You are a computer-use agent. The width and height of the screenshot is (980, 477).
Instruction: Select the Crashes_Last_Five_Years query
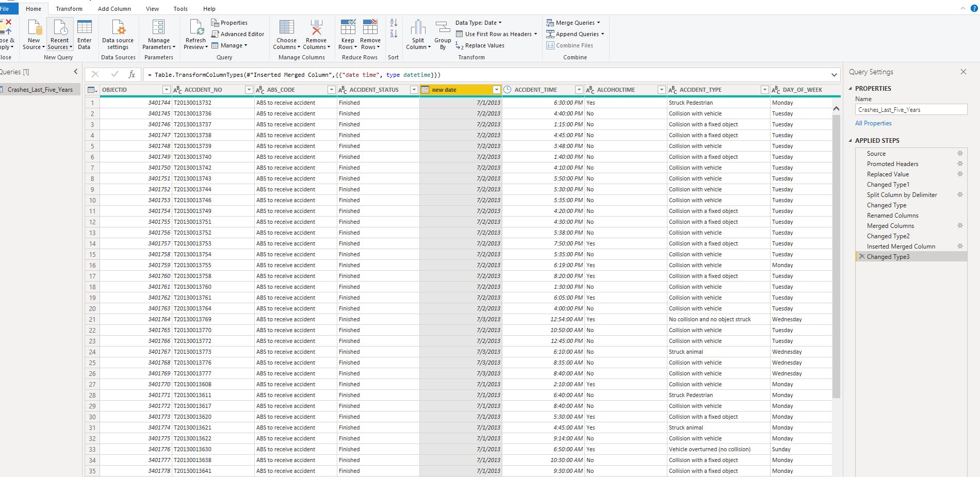click(x=40, y=90)
